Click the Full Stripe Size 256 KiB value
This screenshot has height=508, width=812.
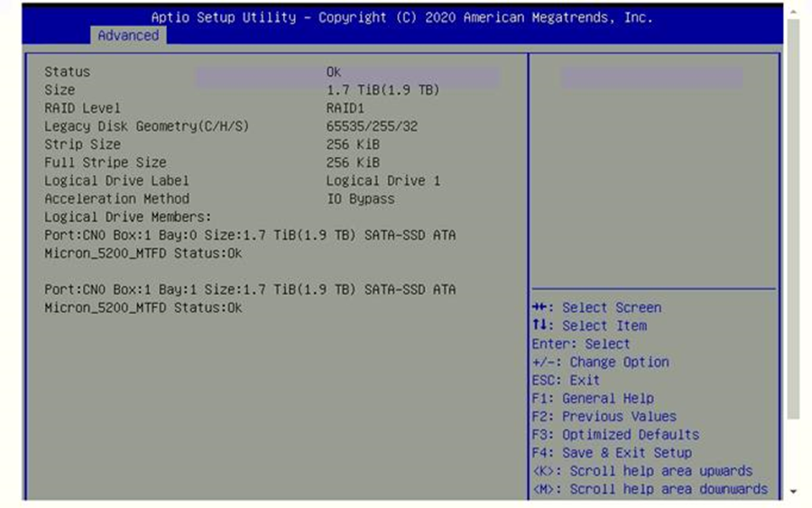tap(353, 162)
